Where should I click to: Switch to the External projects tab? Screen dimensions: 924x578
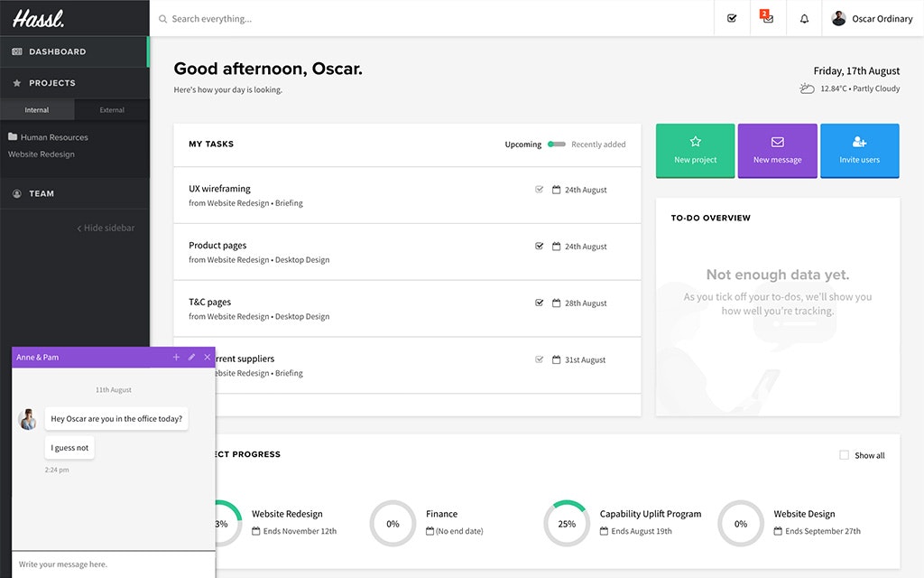pyautogui.click(x=112, y=109)
